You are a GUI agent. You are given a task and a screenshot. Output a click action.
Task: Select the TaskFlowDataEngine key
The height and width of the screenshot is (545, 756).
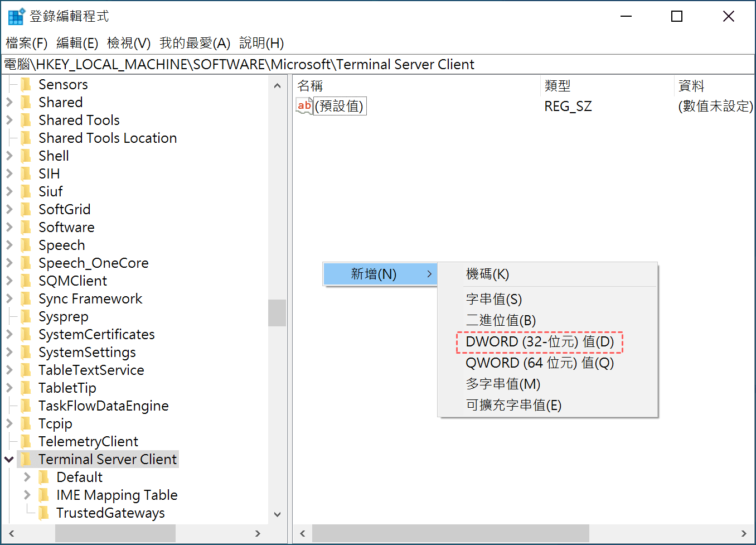coord(103,406)
